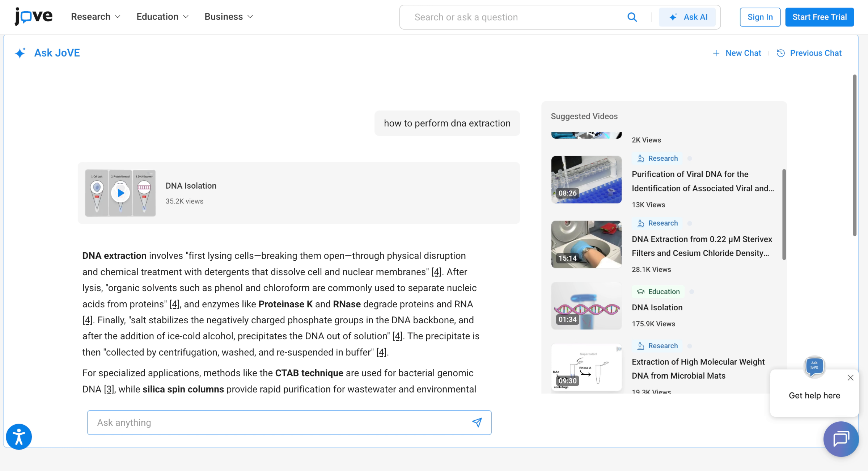Viewport: 868px width, 471px height.
Task: Click the Sign In button
Action: [760, 17]
